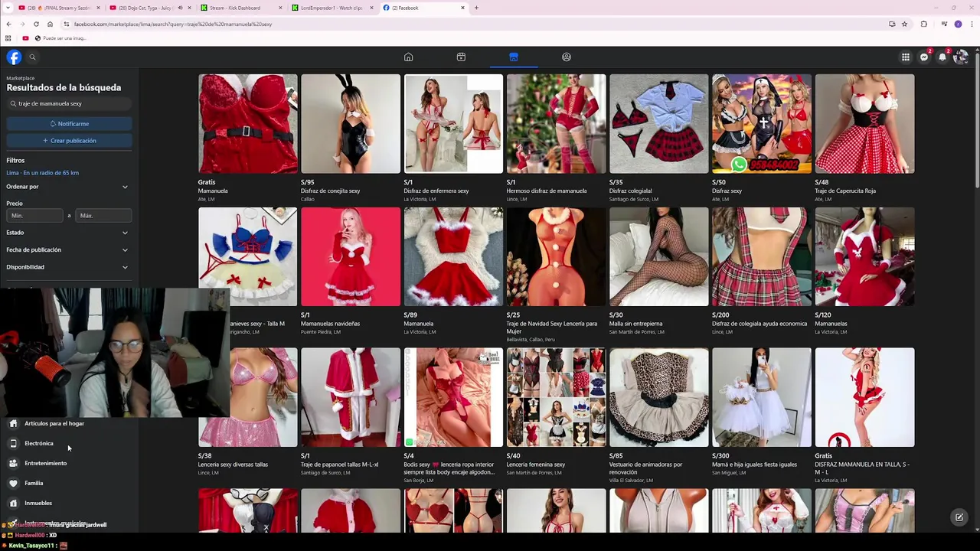This screenshot has height=551, width=980.
Task: Open the Disfraz de conejita sexy listing
Action: (x=351, y=138)
